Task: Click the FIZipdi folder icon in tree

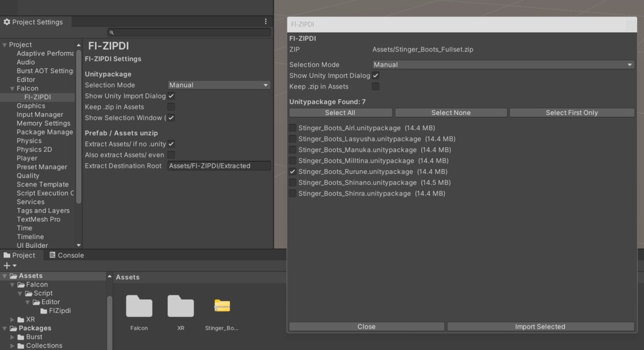Action: coord(44,310)
